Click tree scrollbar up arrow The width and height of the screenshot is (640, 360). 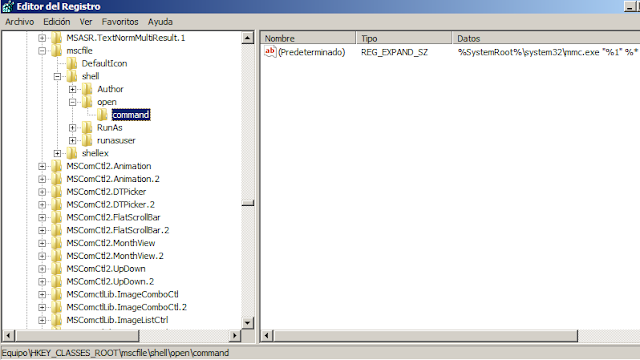247,38
